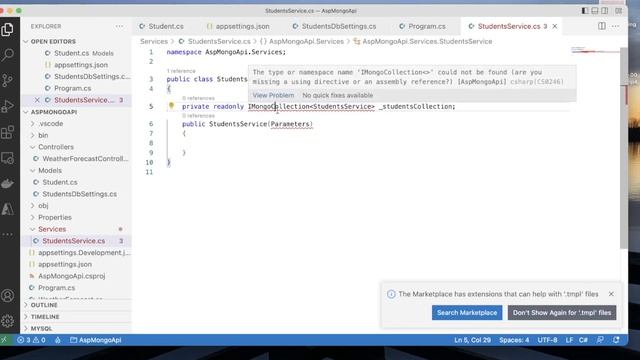Click View Problem in hover tooltip
The height and width of the screenshot is (360, 640).
[273, 95]
